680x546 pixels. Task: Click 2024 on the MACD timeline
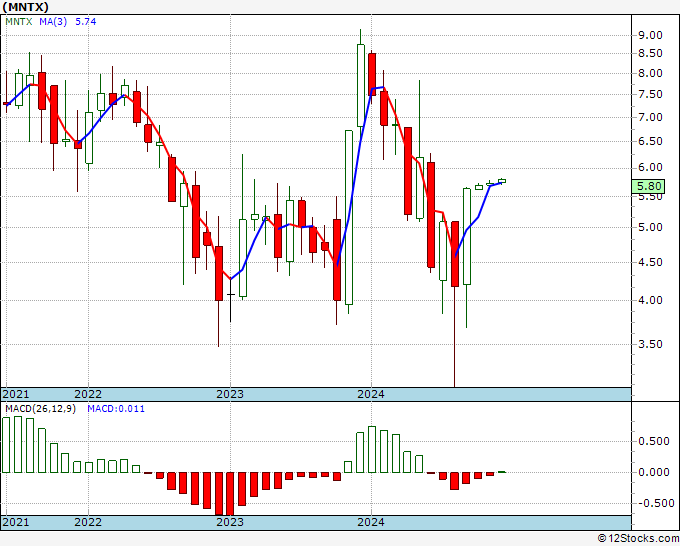click(371, 522)
